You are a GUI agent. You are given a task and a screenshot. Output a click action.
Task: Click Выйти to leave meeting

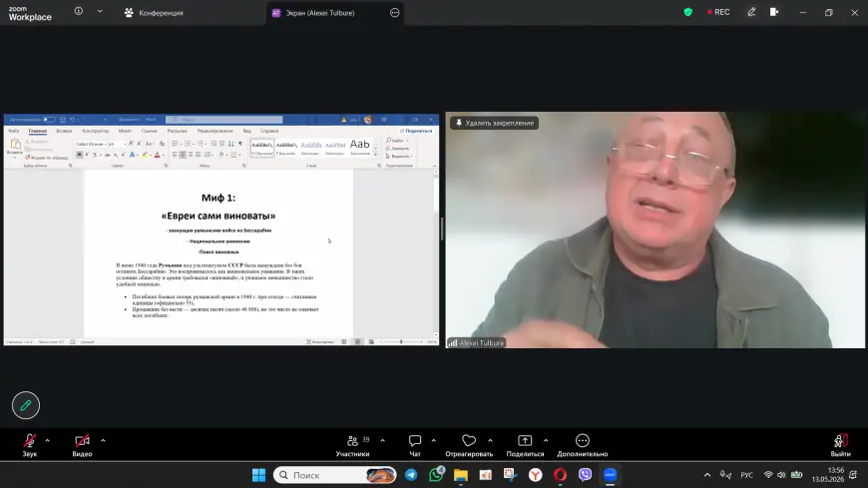[840, 445]
